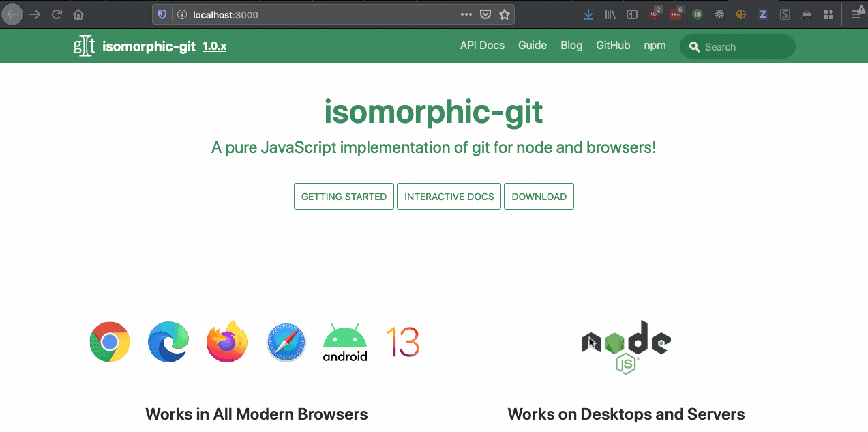Click the "A pure JavaScript implementation" tagline
Screen dimensions: 868x432
click(434, 147)
